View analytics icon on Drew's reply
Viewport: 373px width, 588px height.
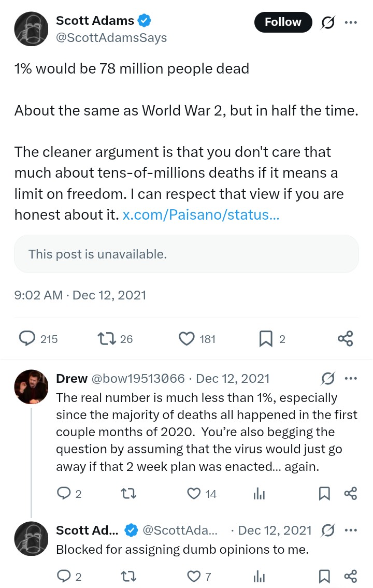259,494
